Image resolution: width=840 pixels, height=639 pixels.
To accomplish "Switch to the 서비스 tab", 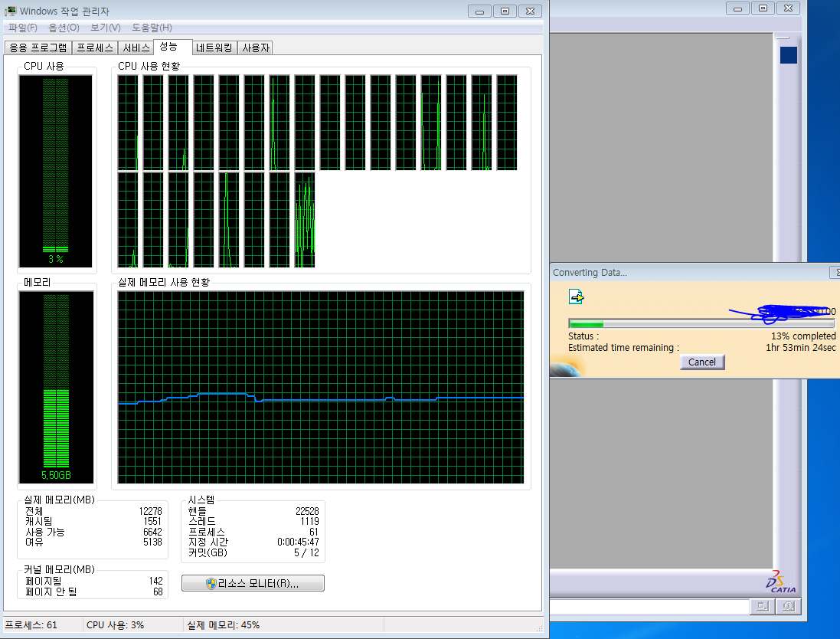I will (136, 48).
